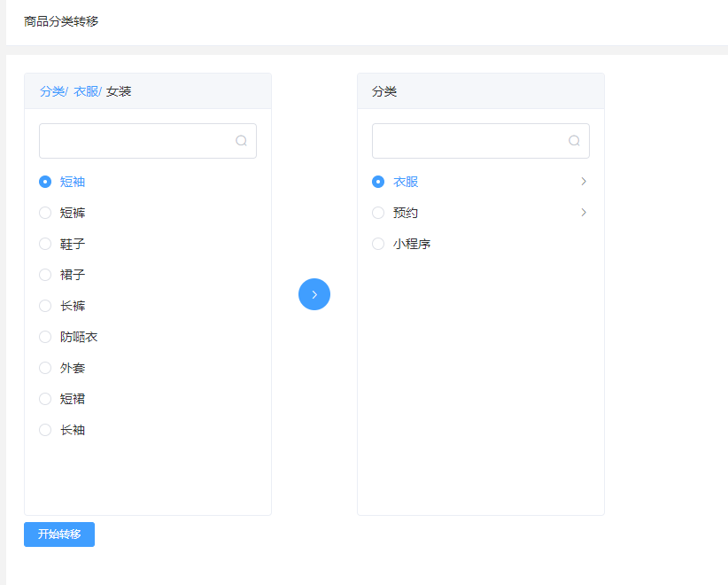Screen dimensions: 728x585
Task: Click search icon in left category panel
Action: tap(241, 141)
